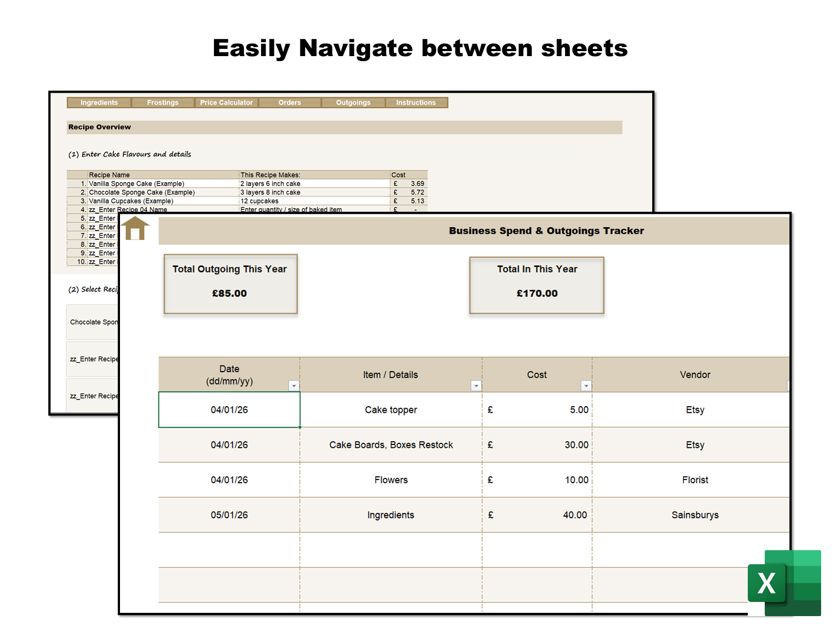Navigate to the Price Calculator sheet
840x630 pixels.
tap(226, 102)
